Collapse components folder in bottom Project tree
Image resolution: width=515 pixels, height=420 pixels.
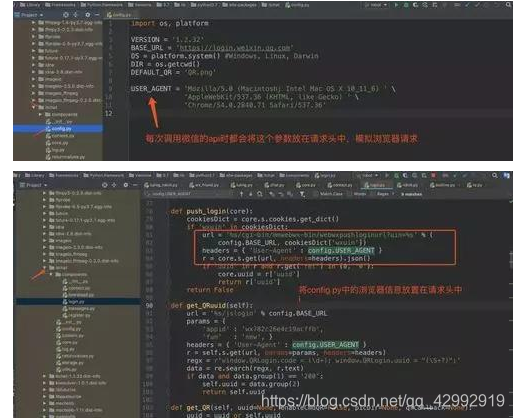point(51,274)
